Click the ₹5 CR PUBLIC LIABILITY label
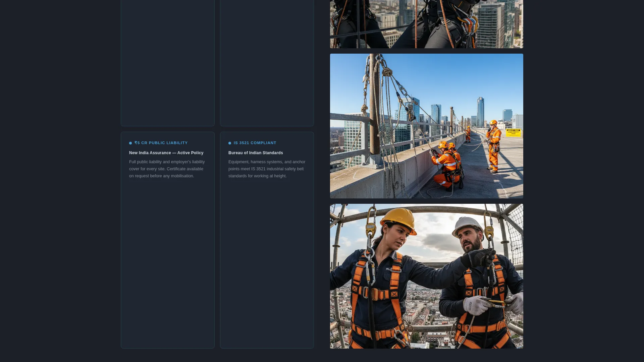 [161, 143]
